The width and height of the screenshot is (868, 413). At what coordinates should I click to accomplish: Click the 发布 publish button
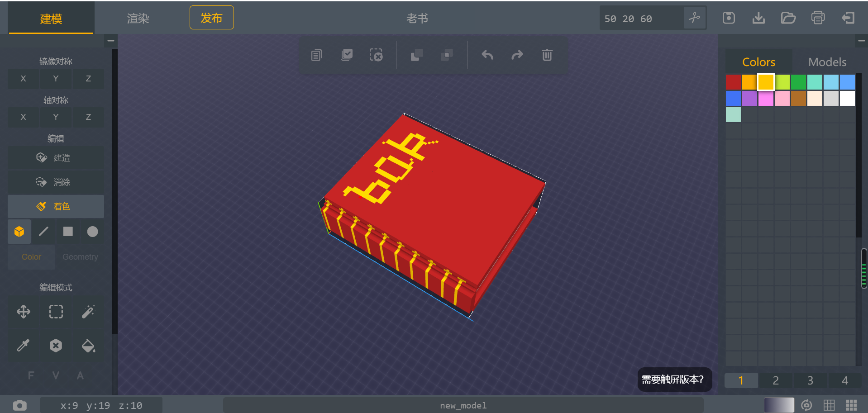pos(211,18)
